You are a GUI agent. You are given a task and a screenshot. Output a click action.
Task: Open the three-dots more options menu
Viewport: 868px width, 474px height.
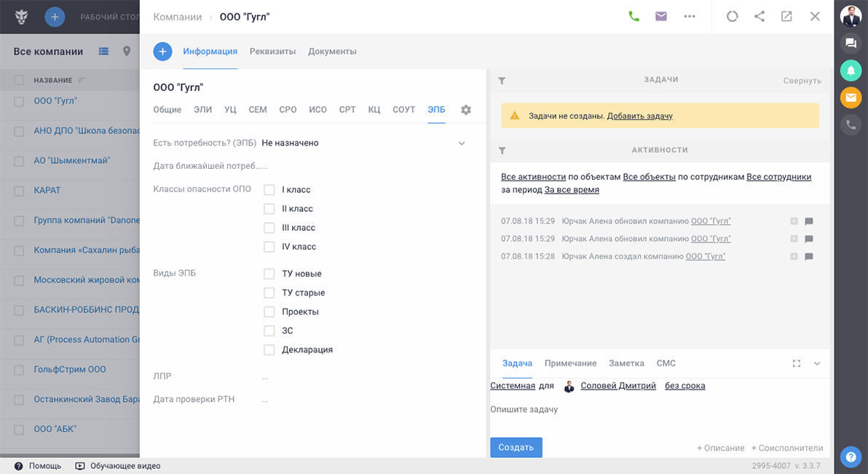point(689,17)
